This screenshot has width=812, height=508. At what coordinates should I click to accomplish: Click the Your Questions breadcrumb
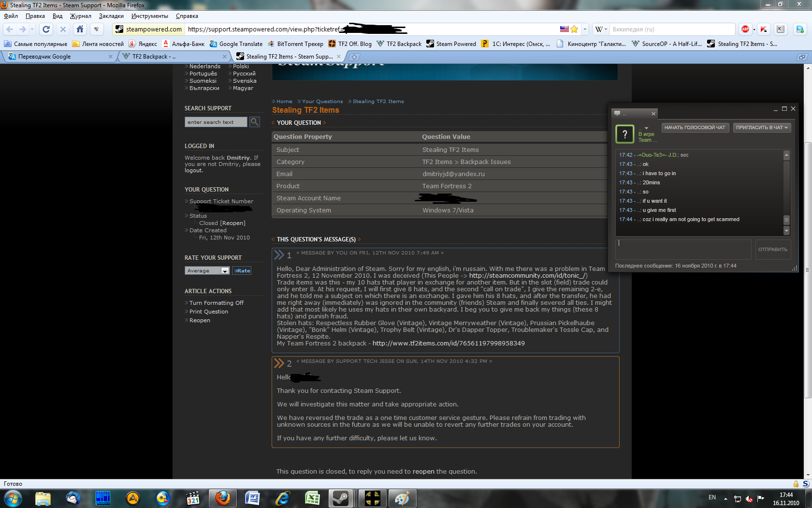(322, 102)
